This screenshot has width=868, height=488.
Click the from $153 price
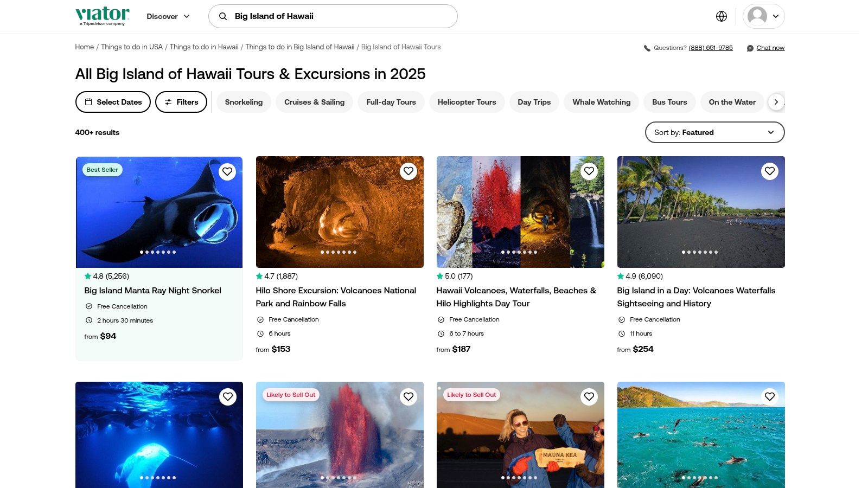click(273, 349)
